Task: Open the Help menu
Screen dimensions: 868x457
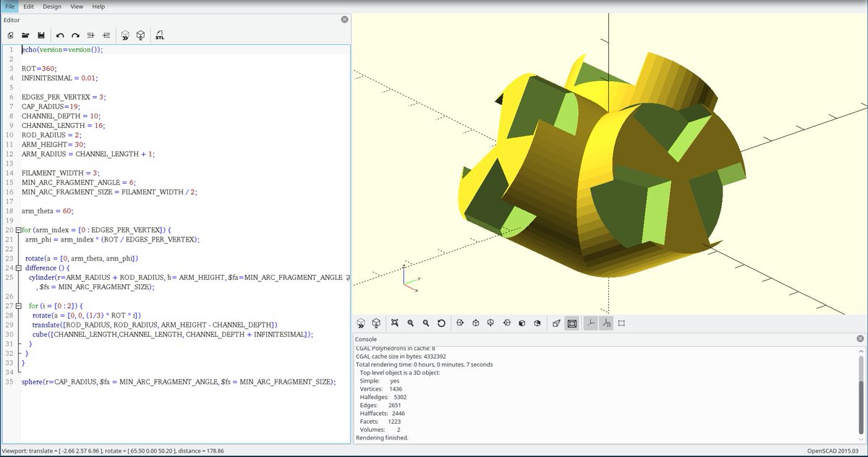Action: [98, 7]
